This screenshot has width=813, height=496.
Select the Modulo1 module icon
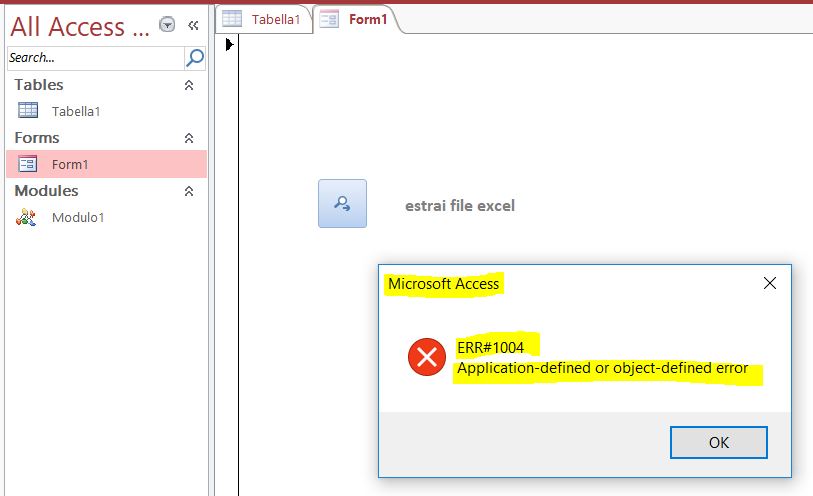click(26, 217)
